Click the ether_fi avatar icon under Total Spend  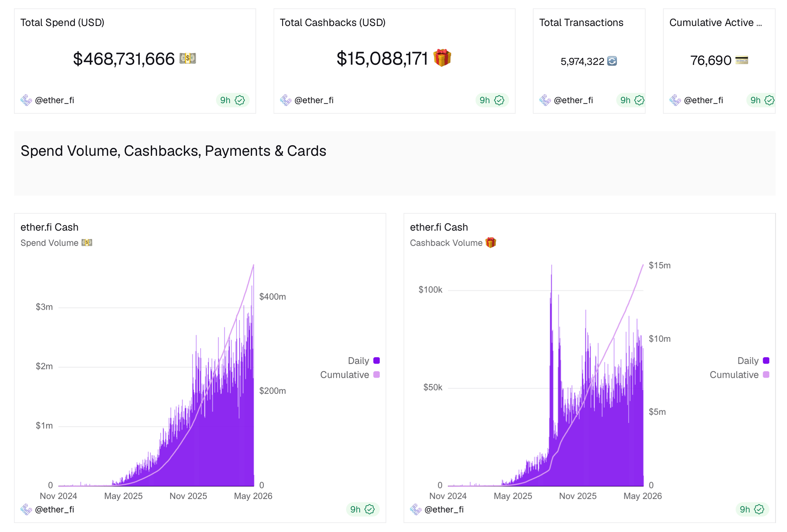(x=26, y=100)
